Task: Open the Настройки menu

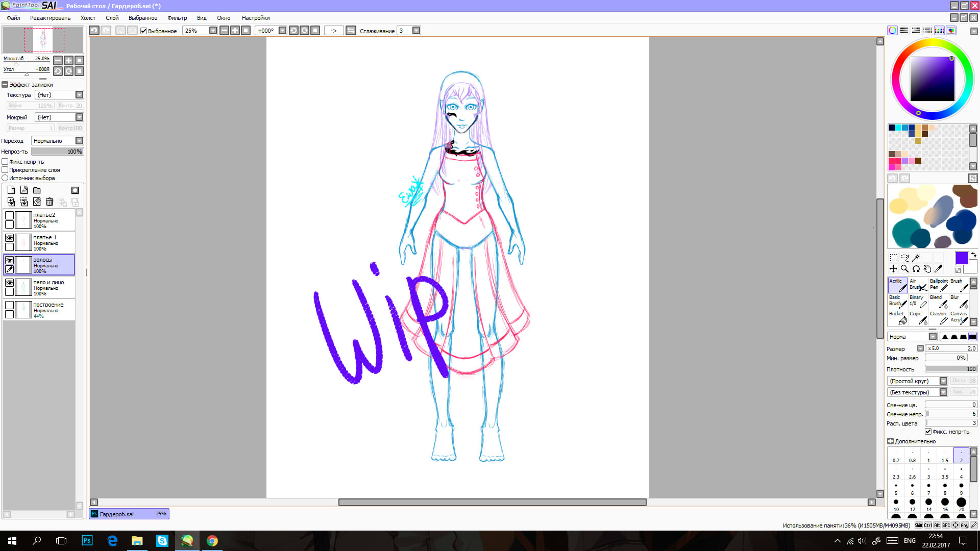Action: (x=256, y=18)
